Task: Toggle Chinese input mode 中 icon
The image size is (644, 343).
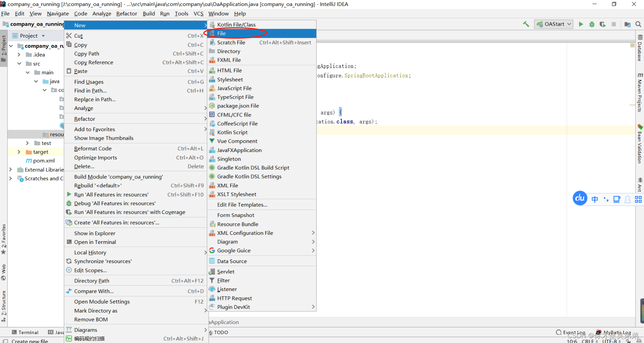Action: [595, 199]
